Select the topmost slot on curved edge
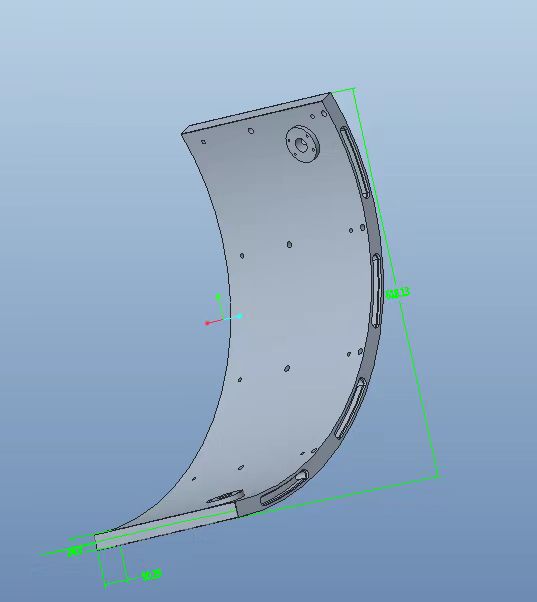This screenshot has width=537, height=602. coord(355,162)
